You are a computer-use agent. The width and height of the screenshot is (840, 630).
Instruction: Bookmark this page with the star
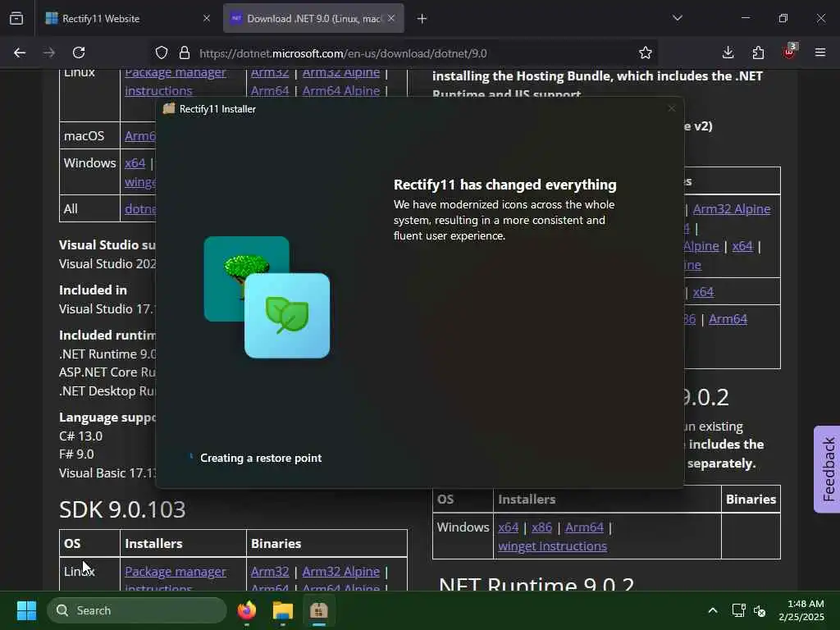click(x=646, y=52)
